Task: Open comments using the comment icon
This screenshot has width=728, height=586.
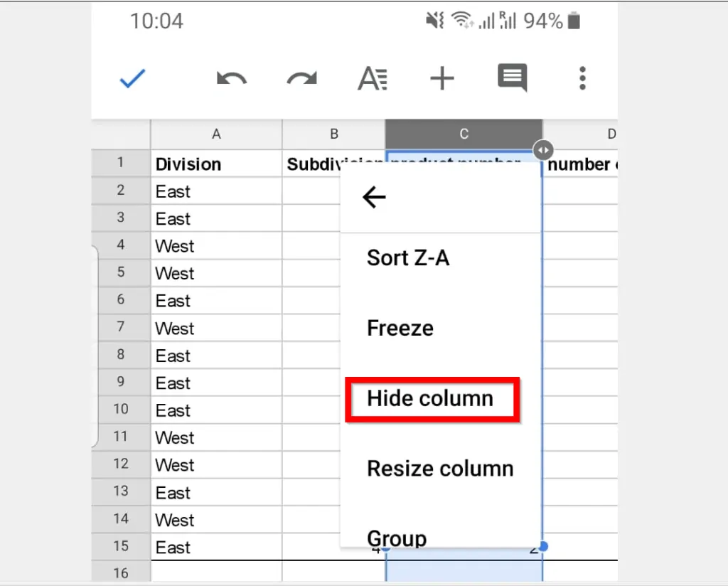Action: coord(511,79)
